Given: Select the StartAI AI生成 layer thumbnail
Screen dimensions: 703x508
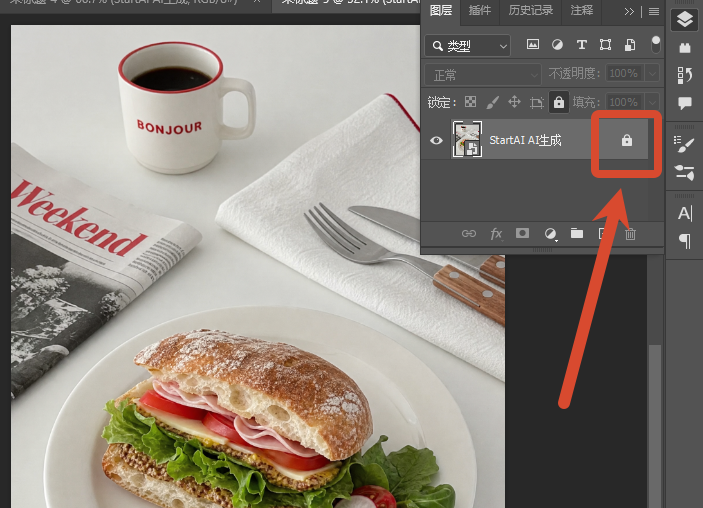Looking at the screenshot, I should coord(467,139).
